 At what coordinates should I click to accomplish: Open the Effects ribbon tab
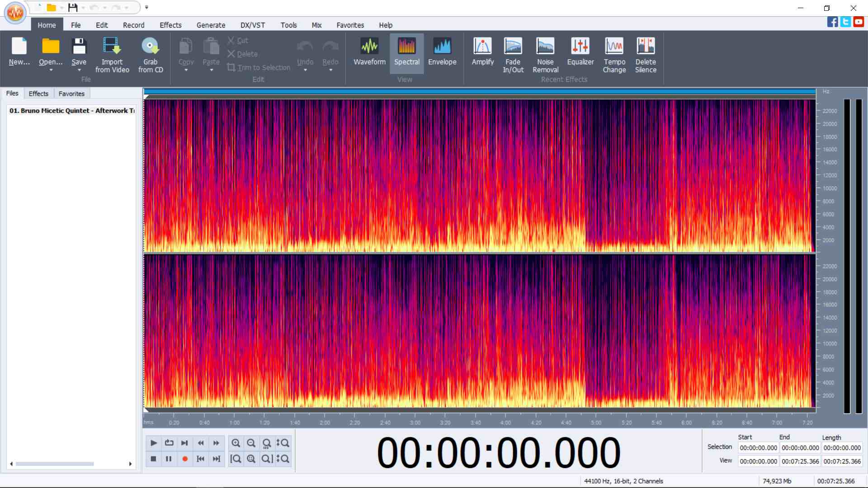(x=170, y=25)
